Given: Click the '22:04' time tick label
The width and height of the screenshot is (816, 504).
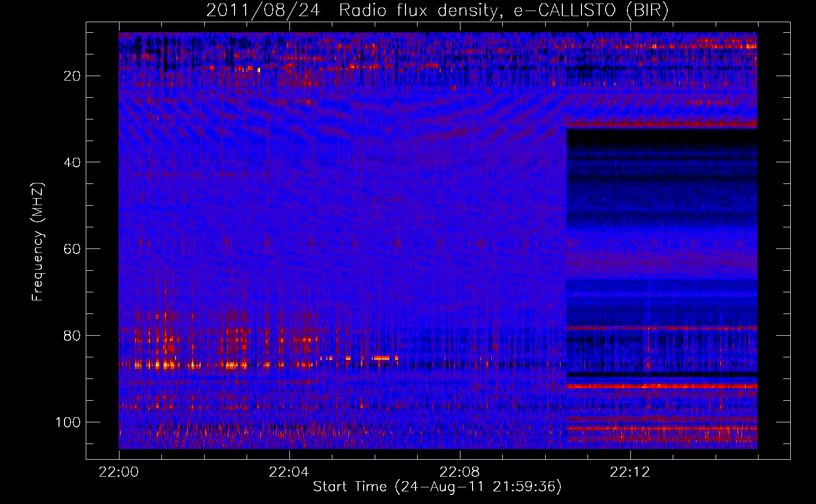Looking at the screenshot, I should (x=289, y=472).
